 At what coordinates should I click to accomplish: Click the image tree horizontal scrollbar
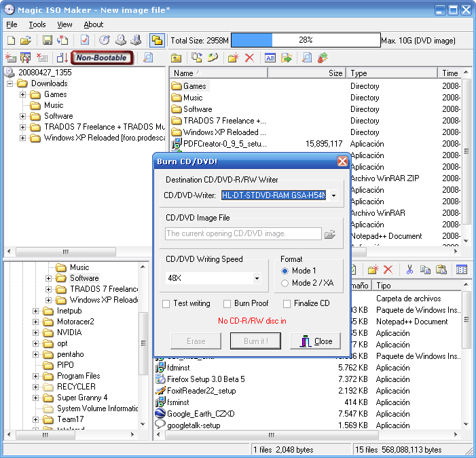click(x=66, y=252)
